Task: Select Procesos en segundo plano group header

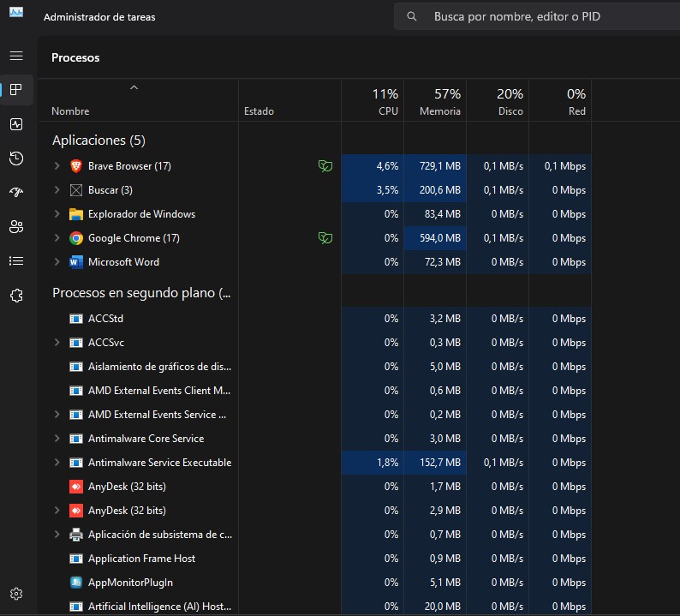Action: 141,293
